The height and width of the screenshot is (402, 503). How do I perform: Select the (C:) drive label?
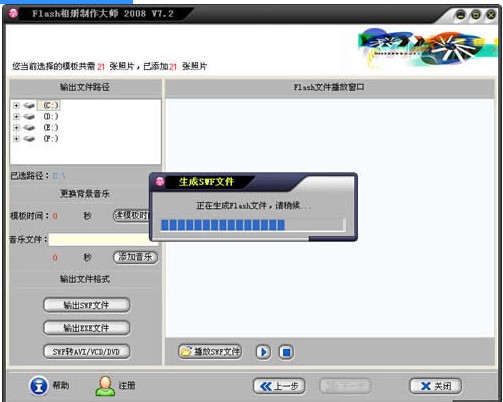[x=49, y=105]
